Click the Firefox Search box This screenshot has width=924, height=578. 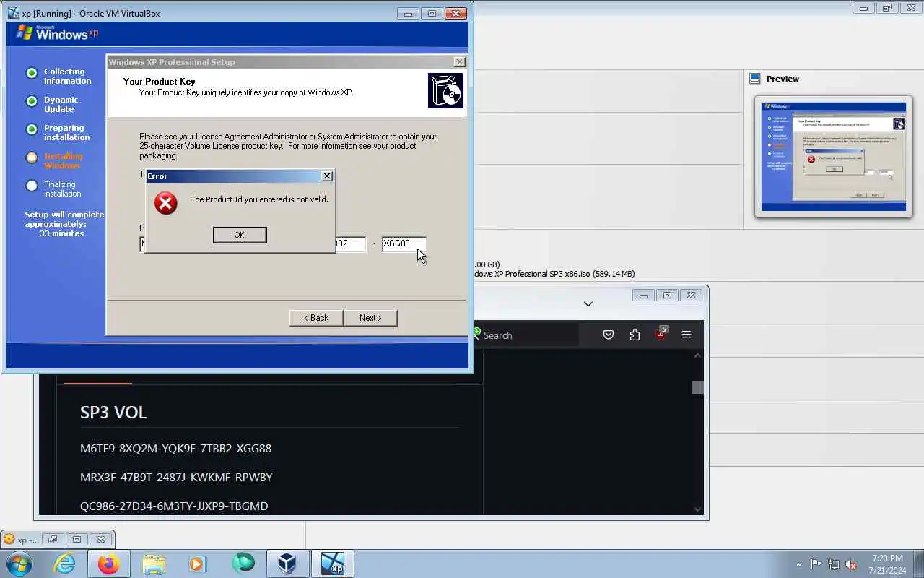coord(525,335)
